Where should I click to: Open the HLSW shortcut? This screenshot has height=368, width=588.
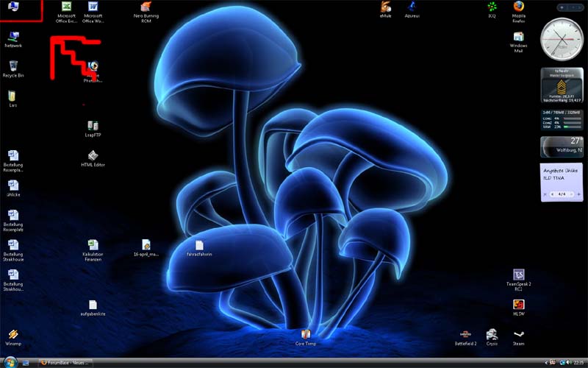[x=519, y=308]
